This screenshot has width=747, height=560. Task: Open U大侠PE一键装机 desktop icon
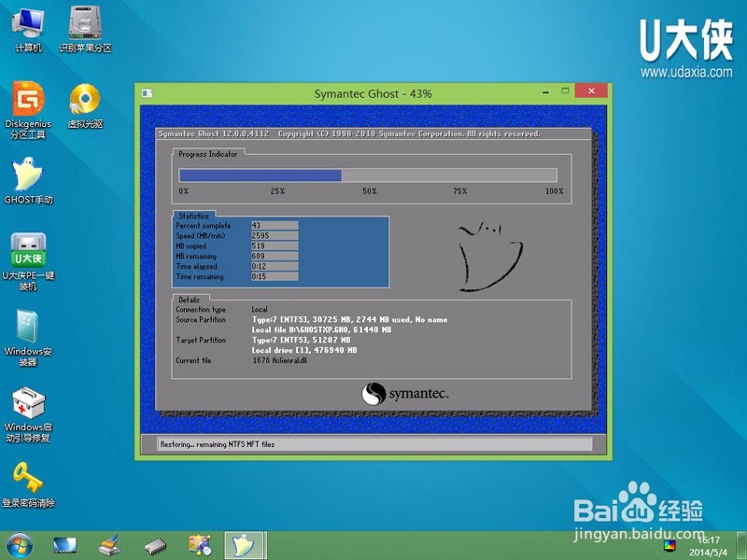point(28,262)
